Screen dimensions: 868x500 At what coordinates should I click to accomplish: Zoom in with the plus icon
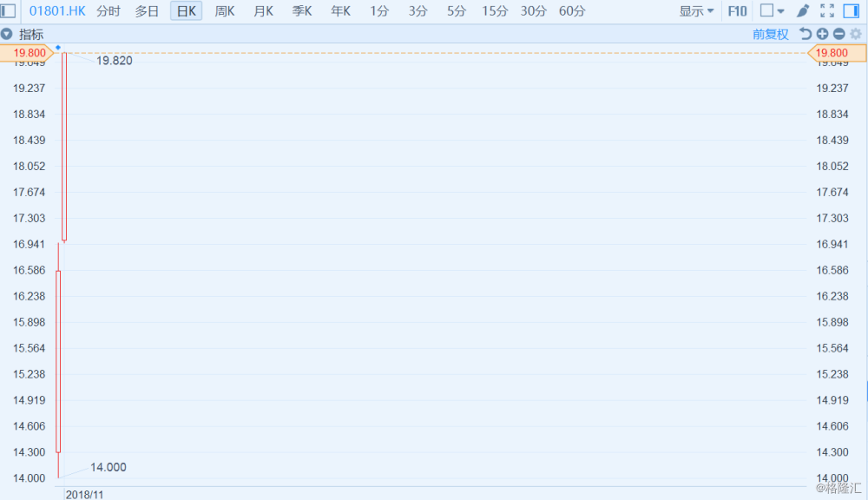(x=823, y=35)
